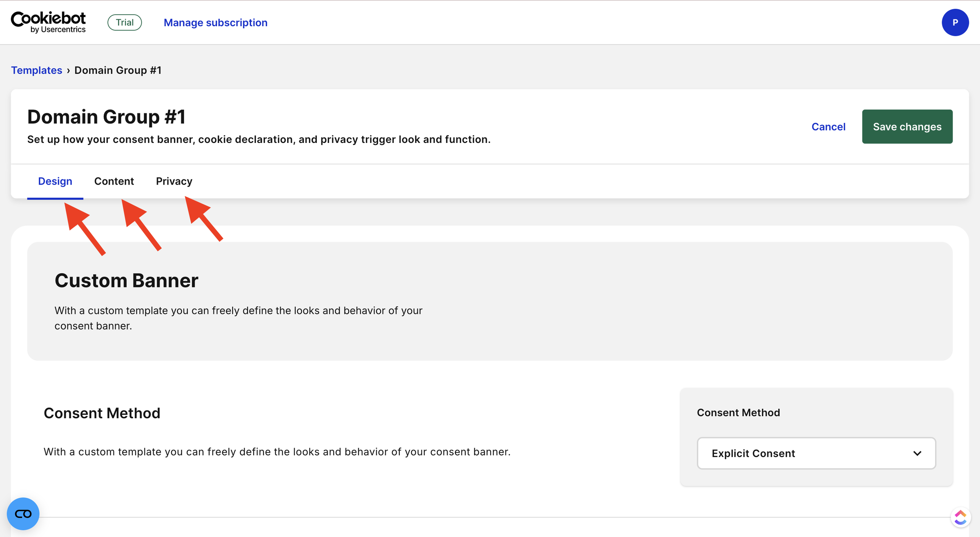Click the 'Set up how your consent banner' subtitle

click(x=259, y=140)
